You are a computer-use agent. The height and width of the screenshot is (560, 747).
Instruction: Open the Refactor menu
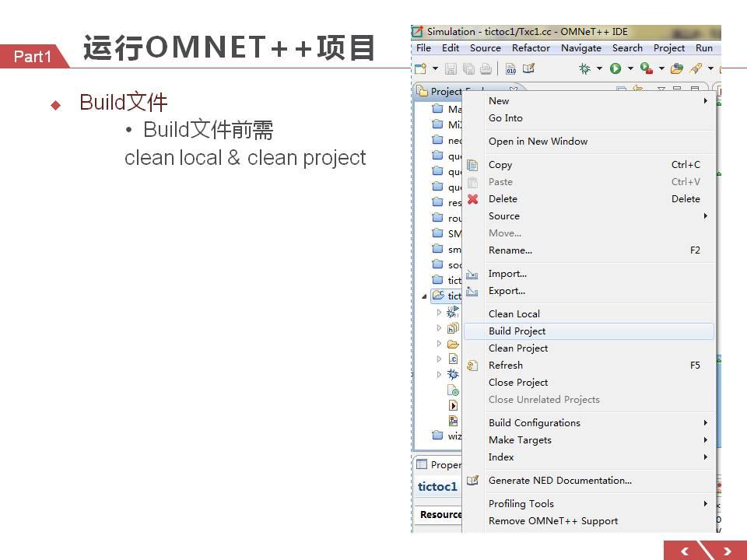[531, 47]
